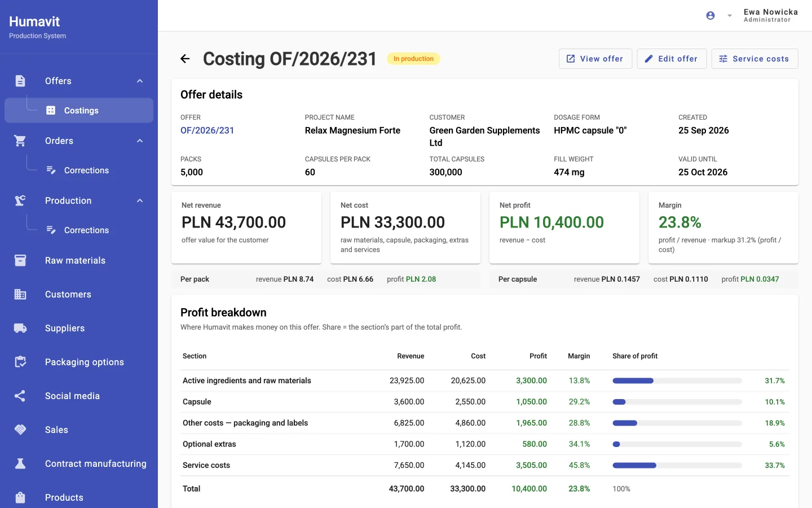Click the Sales handshake icon
The image size is (812, 508).
click(x=20, y=430)
